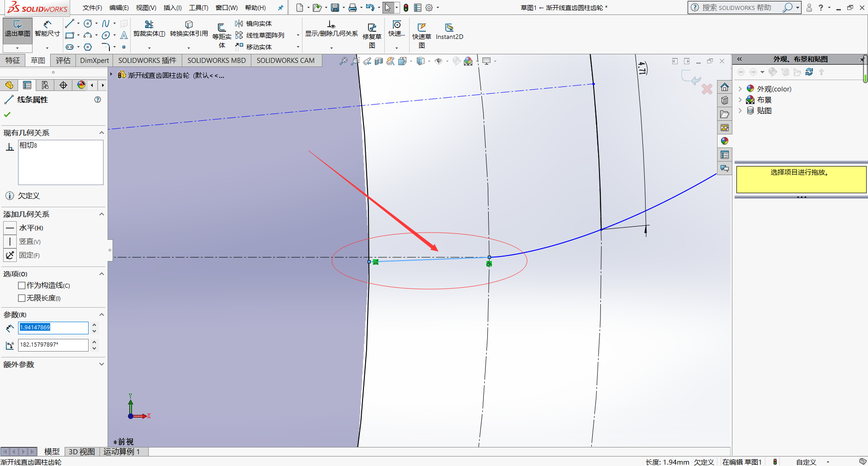Collapse 添加几何关系 section
Screen dimensions: 868x466
[102, 214]
